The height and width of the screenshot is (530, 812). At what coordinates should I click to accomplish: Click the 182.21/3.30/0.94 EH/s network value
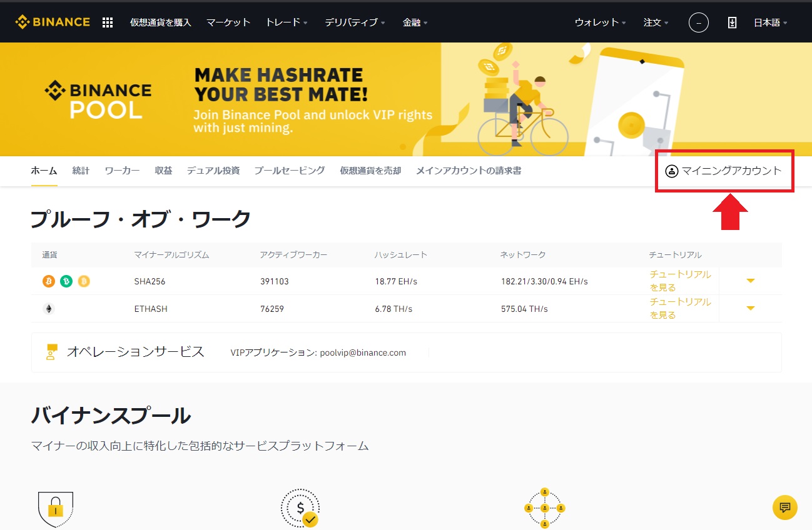point(544,281)
